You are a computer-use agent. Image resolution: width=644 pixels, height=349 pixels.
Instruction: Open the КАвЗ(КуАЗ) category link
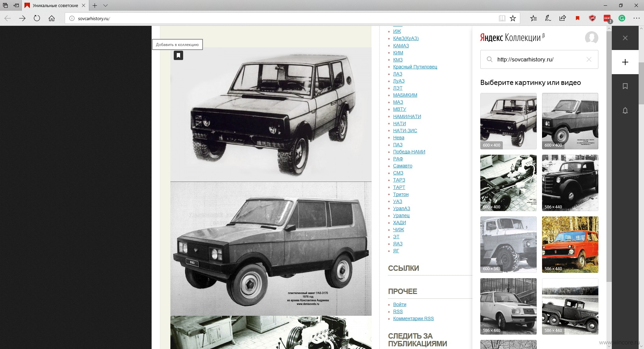(x=406, y=38)
